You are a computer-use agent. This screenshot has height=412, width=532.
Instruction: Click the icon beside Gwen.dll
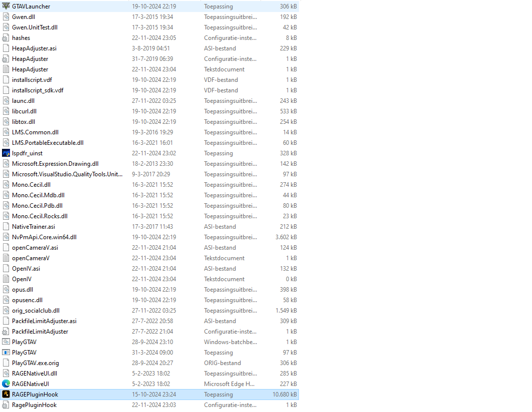point(6,16)
